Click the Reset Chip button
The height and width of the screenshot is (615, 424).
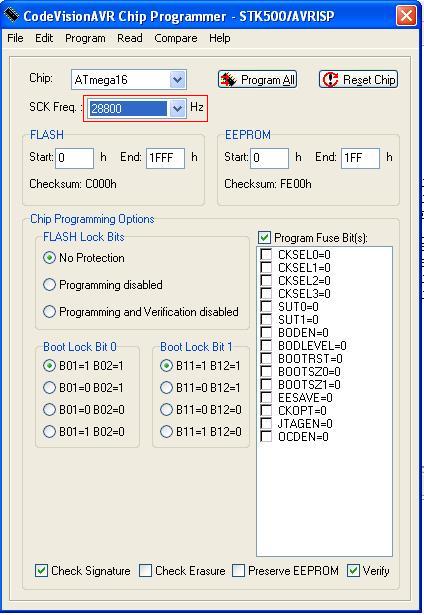pyautogui.click(x=358, y=79)
